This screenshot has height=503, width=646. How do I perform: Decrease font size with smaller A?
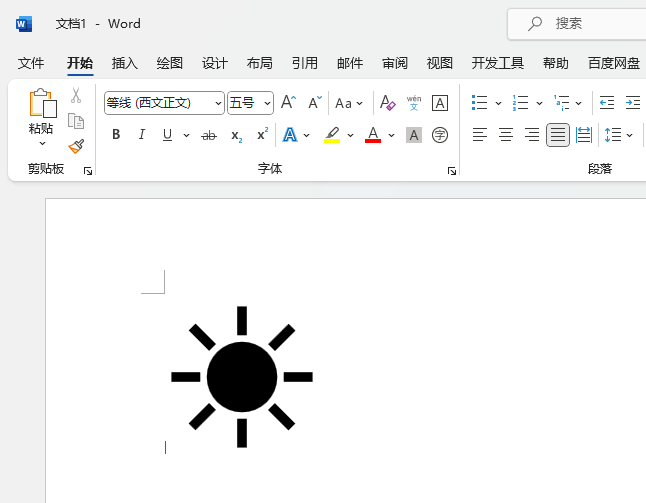pyautogui.click(x=315, y=103)
